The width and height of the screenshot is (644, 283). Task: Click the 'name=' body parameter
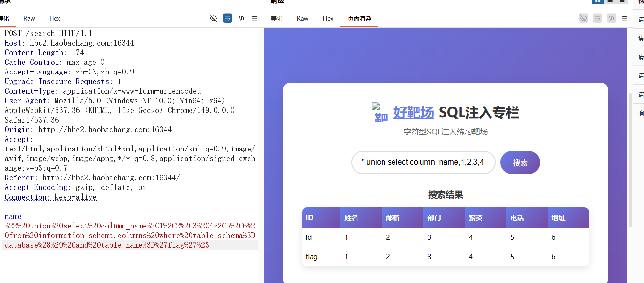pos(15,217)
